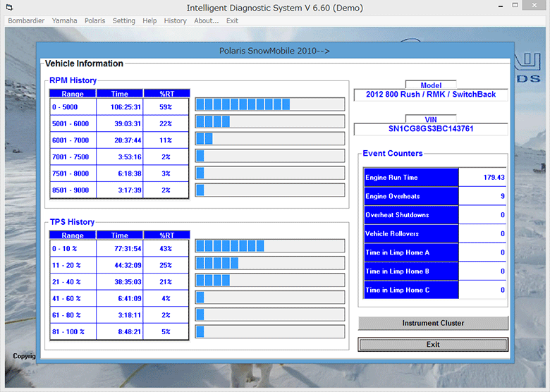Select the Engine Overheats label
Image resolution: width=550 pixels, height=392 pixels.
click(411, 196)
